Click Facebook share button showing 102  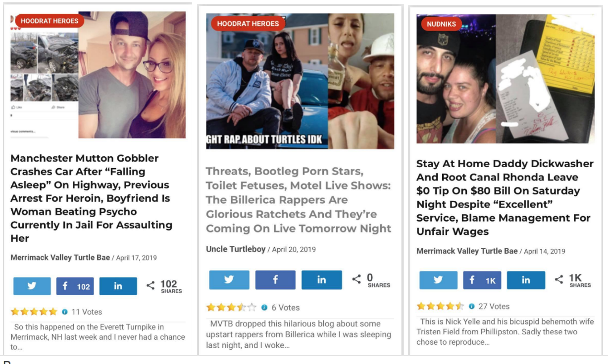coord(75,286)
